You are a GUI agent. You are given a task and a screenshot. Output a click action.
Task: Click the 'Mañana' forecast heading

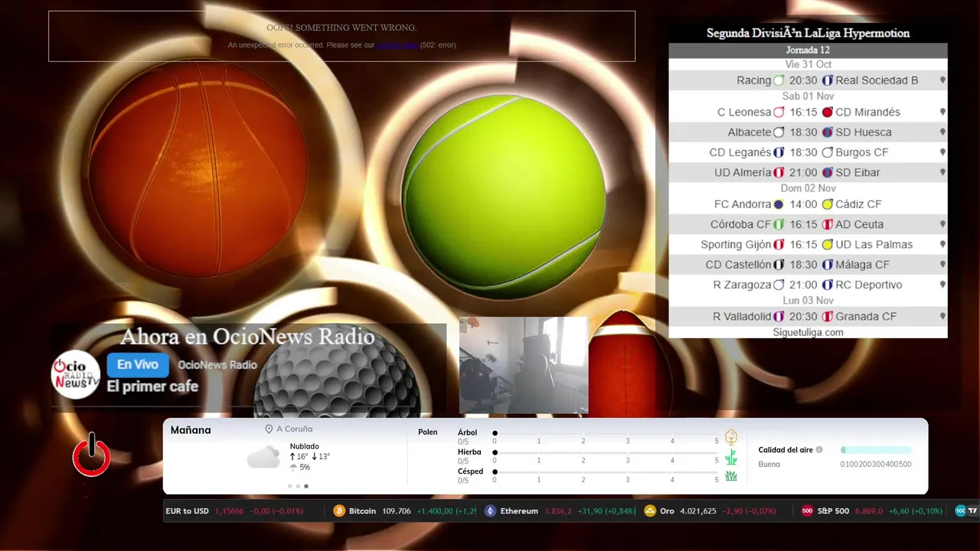pyautogui.click(x=191, y=430)
